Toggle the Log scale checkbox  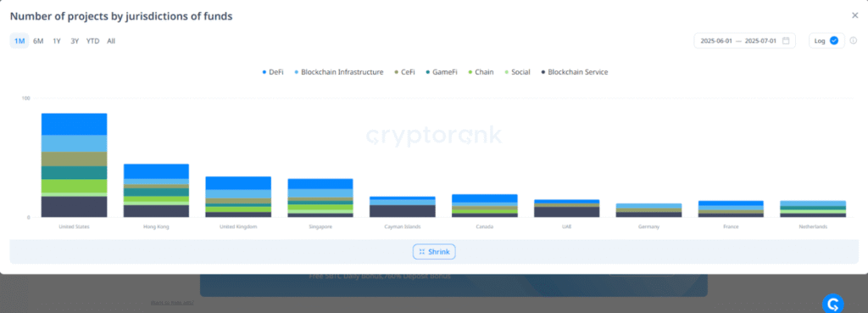click(834, 41)
